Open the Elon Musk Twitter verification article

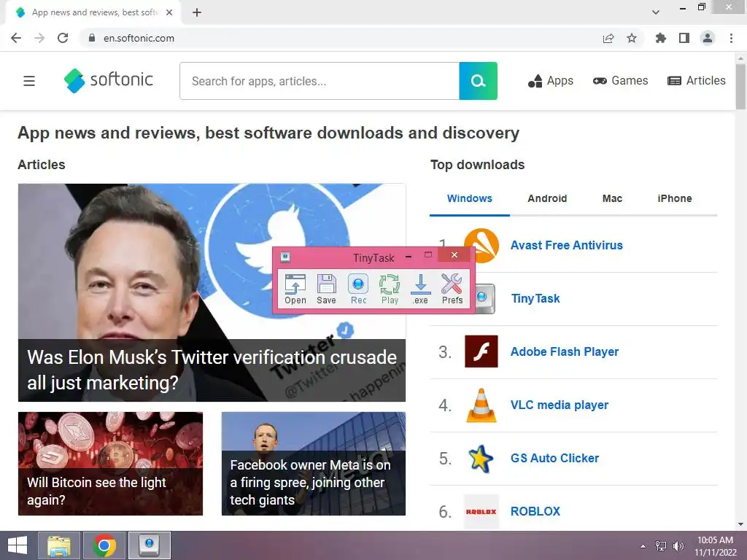click(212, 292)
